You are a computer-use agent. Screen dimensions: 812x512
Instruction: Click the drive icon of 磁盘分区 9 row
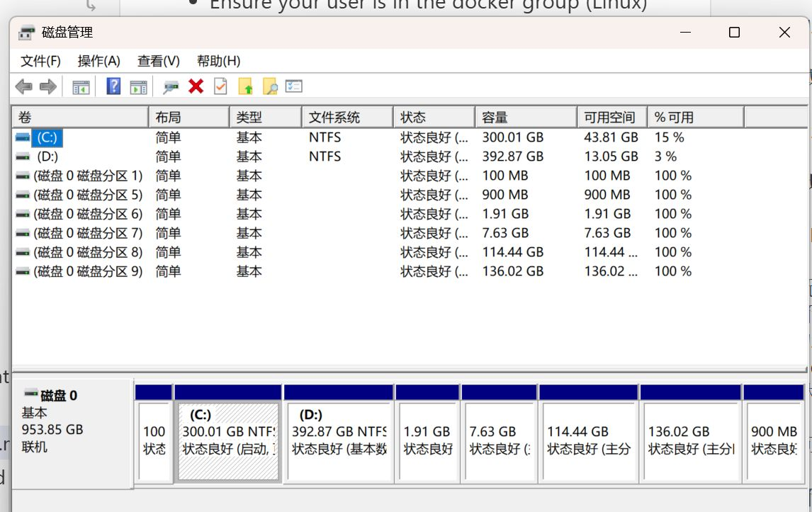pos(22,272)
